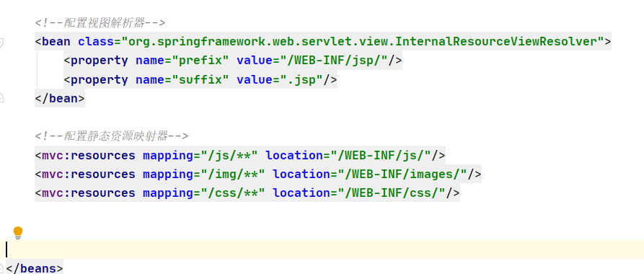Click the "prefix" property name value

(x=200, y=61)
